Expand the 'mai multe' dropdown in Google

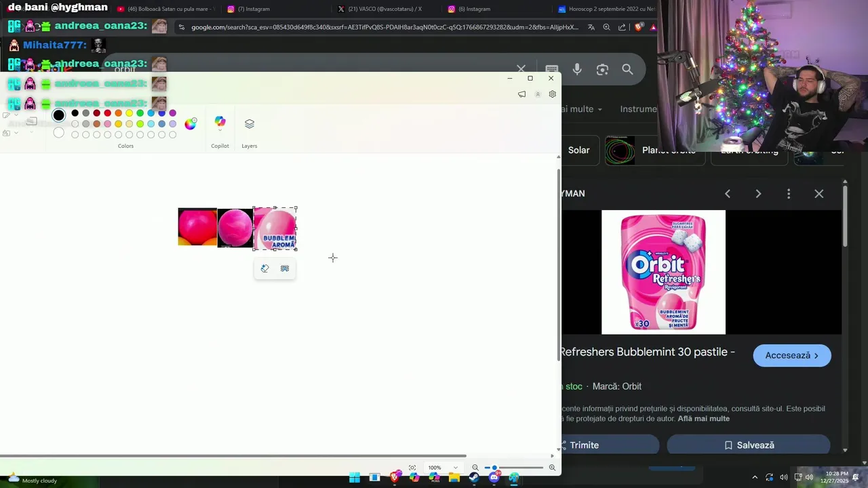582,109
